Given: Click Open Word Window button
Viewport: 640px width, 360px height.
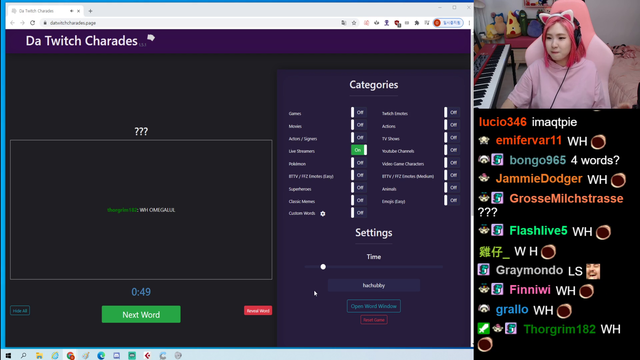Looking at the screenshot, I should click(x=373, y=306).
